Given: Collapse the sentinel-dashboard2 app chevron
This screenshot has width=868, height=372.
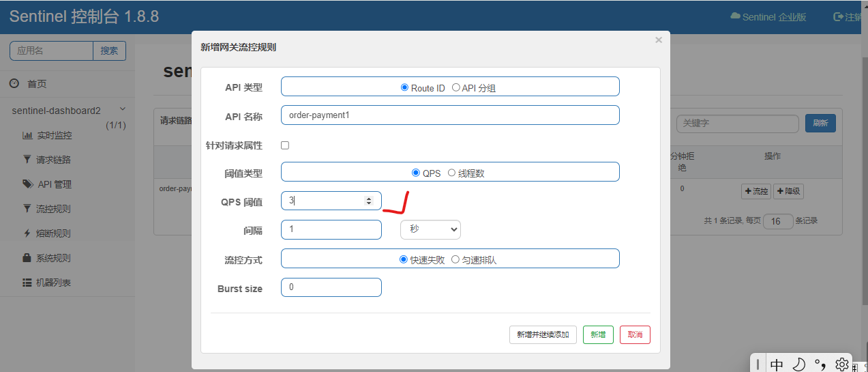Looking at the screenshot, I should (x=123, y=109).
